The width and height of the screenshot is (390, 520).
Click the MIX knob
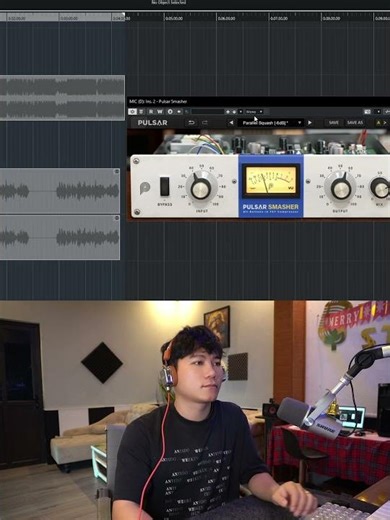coord(380,188)
